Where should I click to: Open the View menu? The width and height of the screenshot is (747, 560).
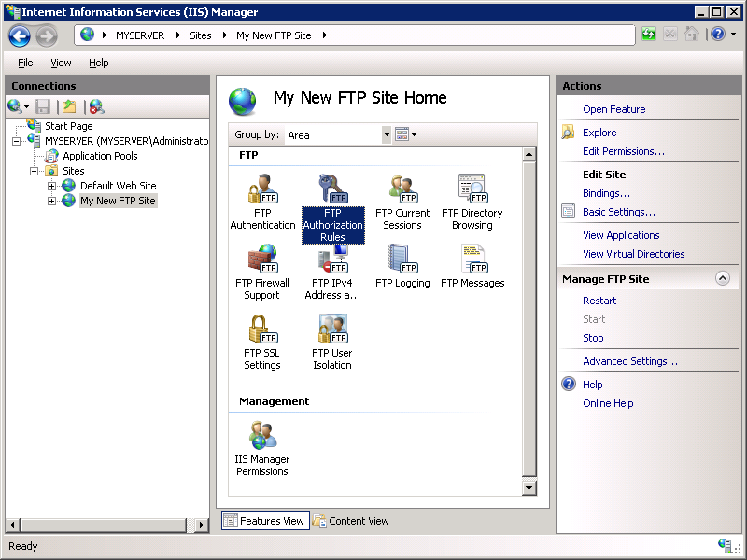click(x=61, y=63)
